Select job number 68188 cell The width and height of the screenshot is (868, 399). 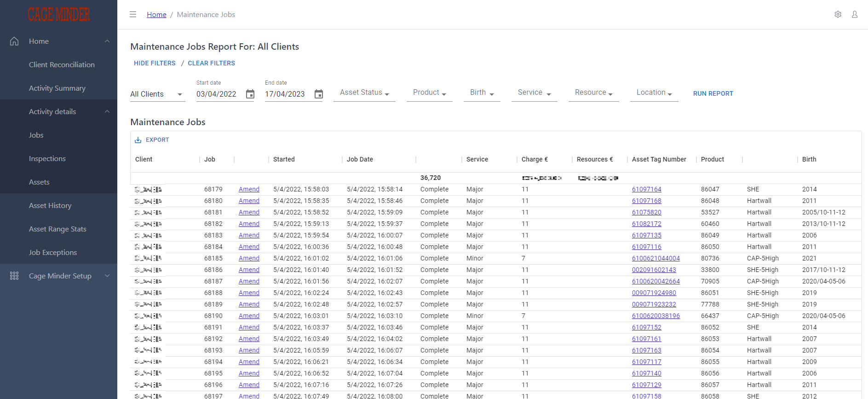(213, 293)
